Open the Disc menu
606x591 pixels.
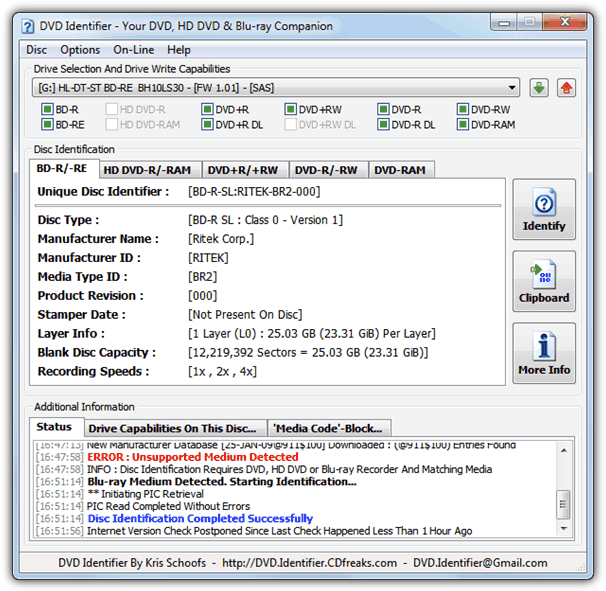pos(36,50)
